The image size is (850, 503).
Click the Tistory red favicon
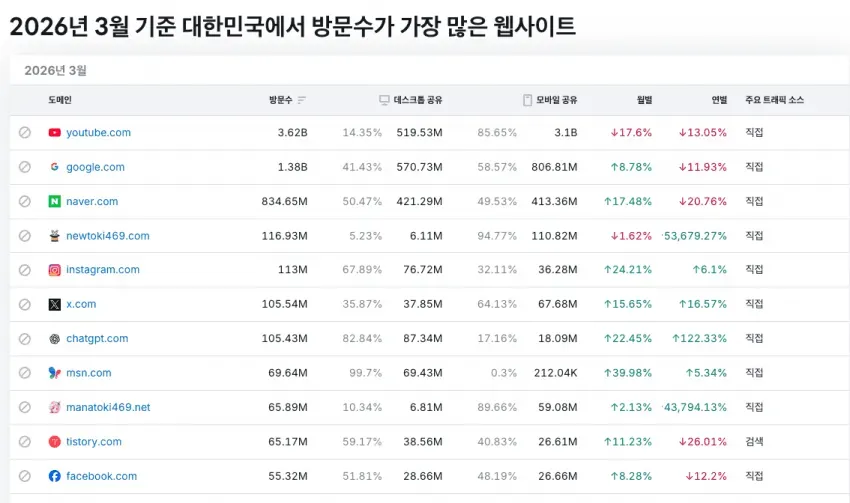[x=54, y=442]
